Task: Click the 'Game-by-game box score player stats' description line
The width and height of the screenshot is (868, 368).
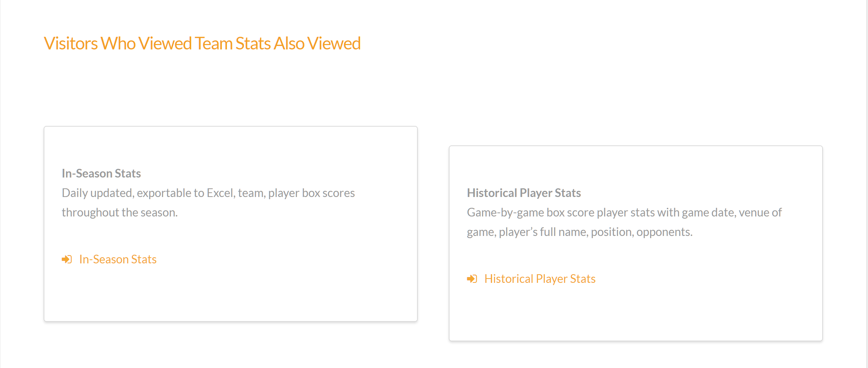Action: [x=624, y=213]
